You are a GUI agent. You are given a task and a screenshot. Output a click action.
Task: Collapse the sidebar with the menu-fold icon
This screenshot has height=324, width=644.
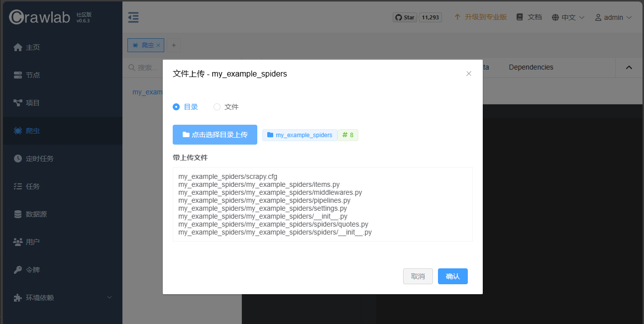[133, 17]
